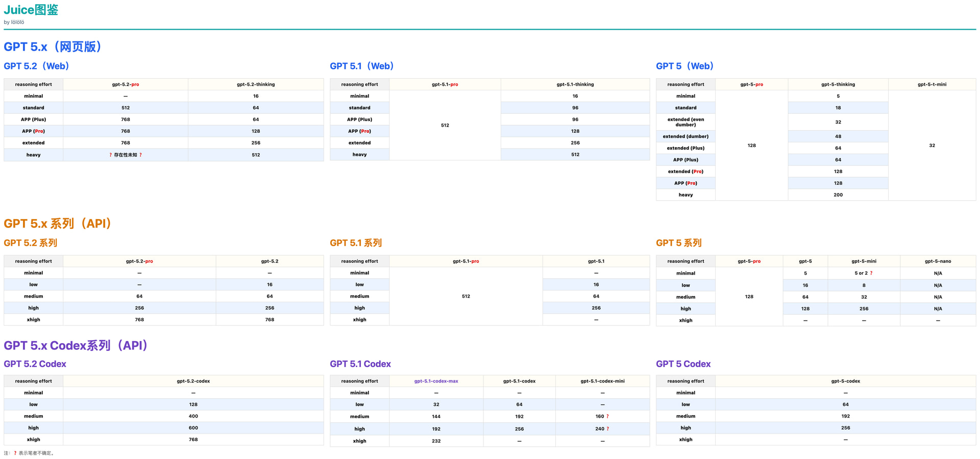Click the 'by lölölö' author line

click(x=14, y=22)
